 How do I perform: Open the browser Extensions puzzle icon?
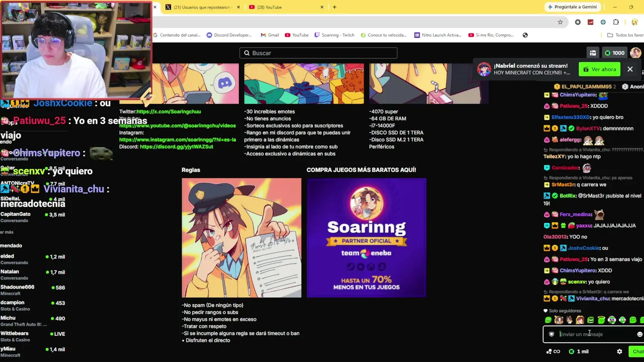616,22
